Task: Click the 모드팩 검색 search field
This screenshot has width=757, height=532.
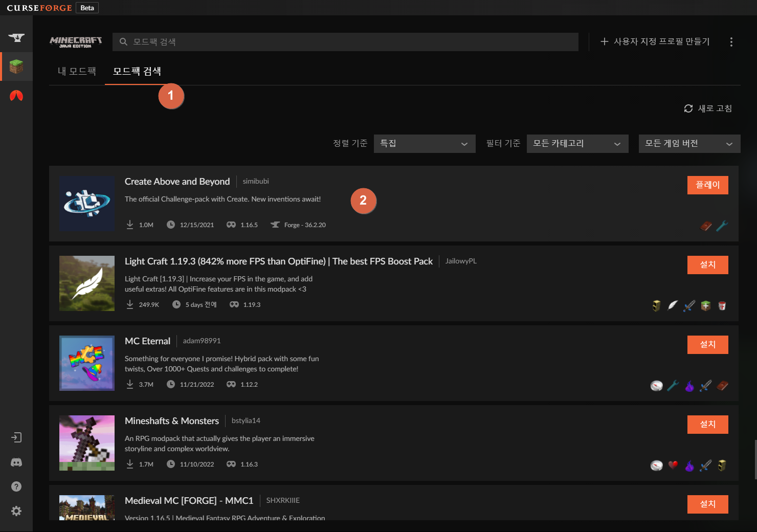Action: coord(345,42)
